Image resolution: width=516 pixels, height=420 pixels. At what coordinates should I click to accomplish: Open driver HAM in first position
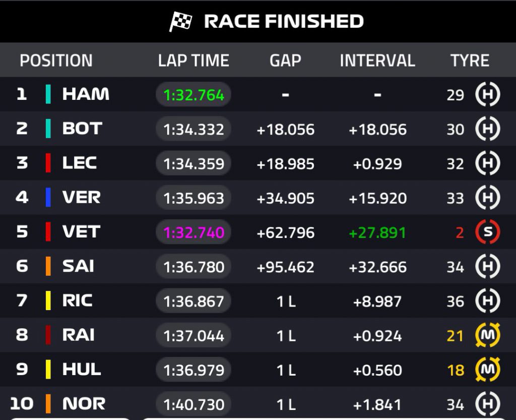pyautogui.click(x=86, y=94)
